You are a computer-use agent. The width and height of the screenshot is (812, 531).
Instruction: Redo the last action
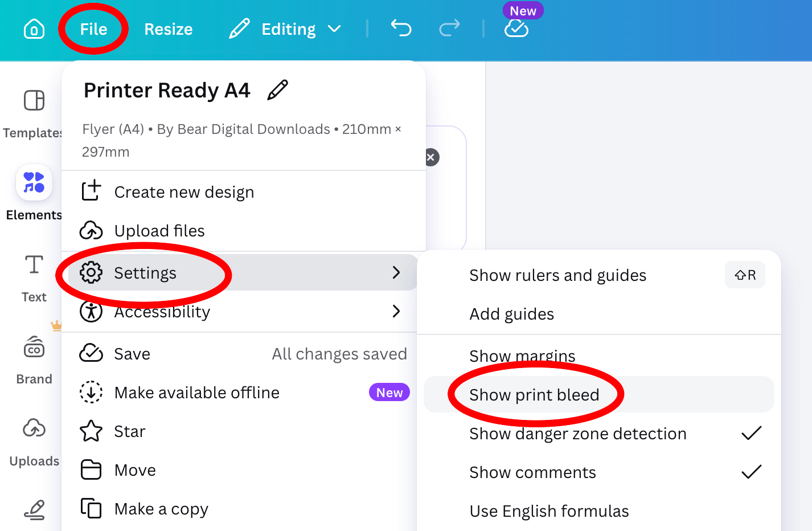point(449,28)
